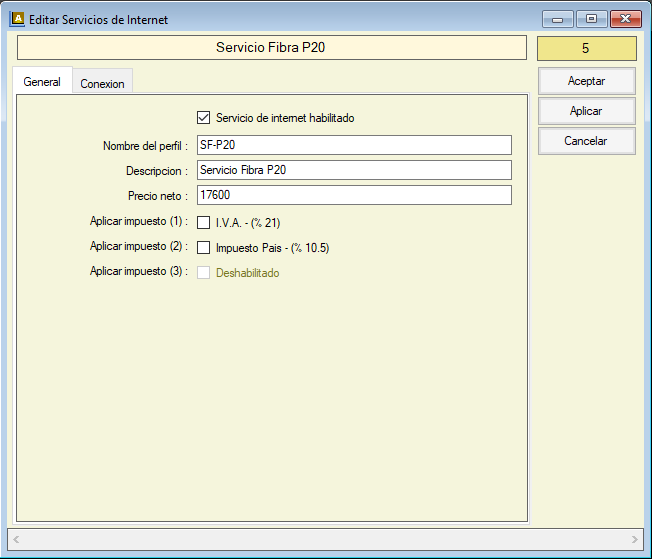Close the Editar Servicios de Internet dialog

click(625, 19)
